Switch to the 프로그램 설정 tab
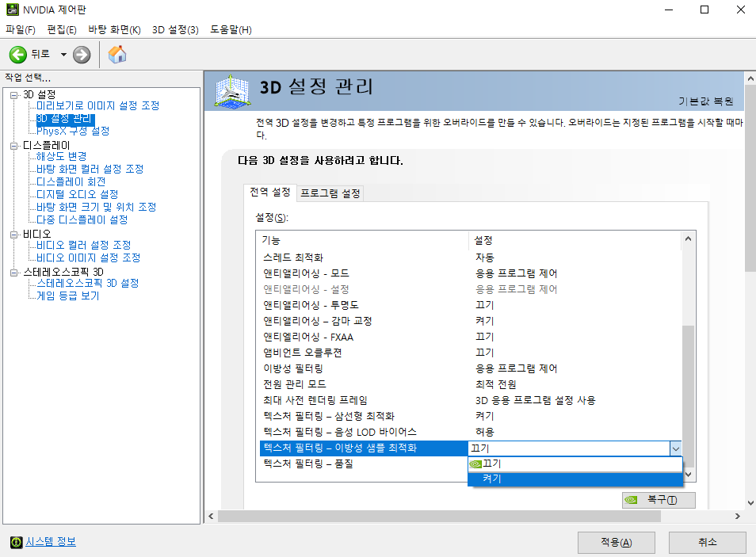Viewport: 756px width, 557px height. click(330, 193)
